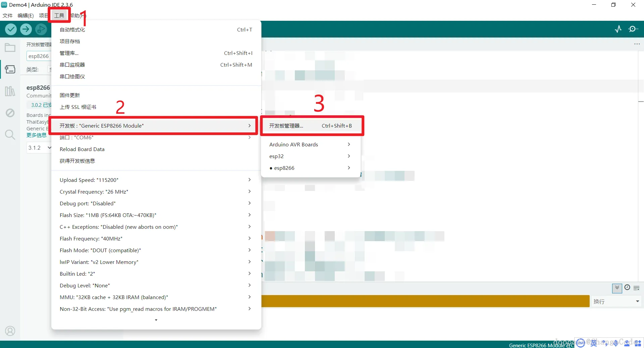Expand the 开发板 "Generic ESP8266 Module" submenu

point(156,126)
